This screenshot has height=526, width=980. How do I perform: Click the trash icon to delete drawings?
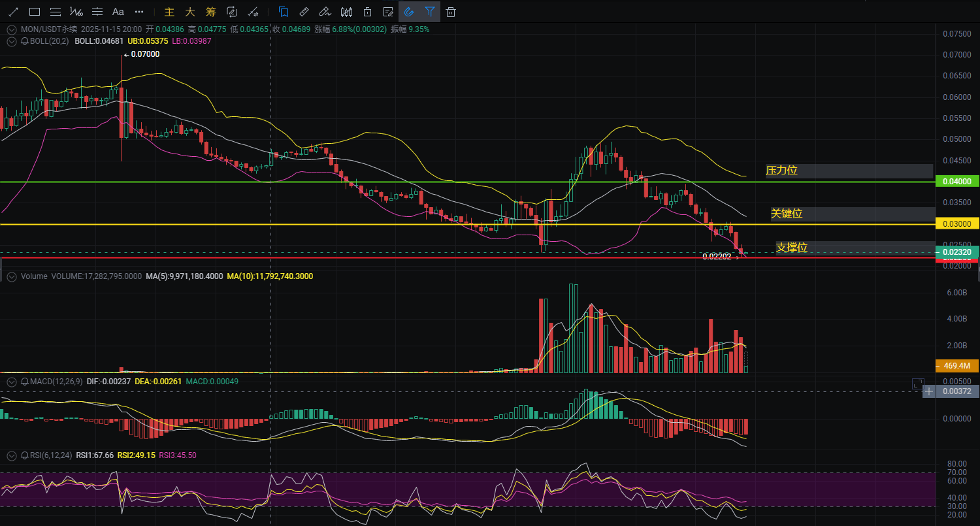[451, 12]
